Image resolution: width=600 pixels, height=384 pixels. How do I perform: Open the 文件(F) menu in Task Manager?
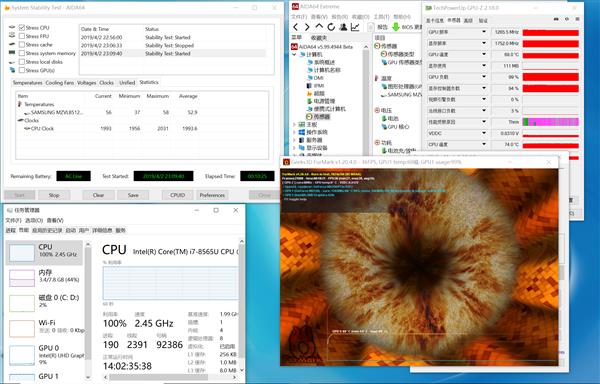click(13, 220)
